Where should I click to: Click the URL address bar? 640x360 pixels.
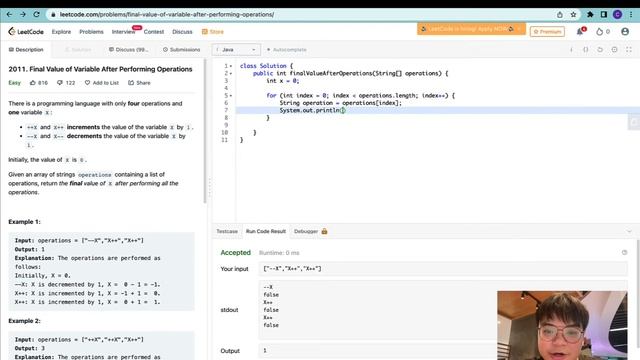[302, 14]
